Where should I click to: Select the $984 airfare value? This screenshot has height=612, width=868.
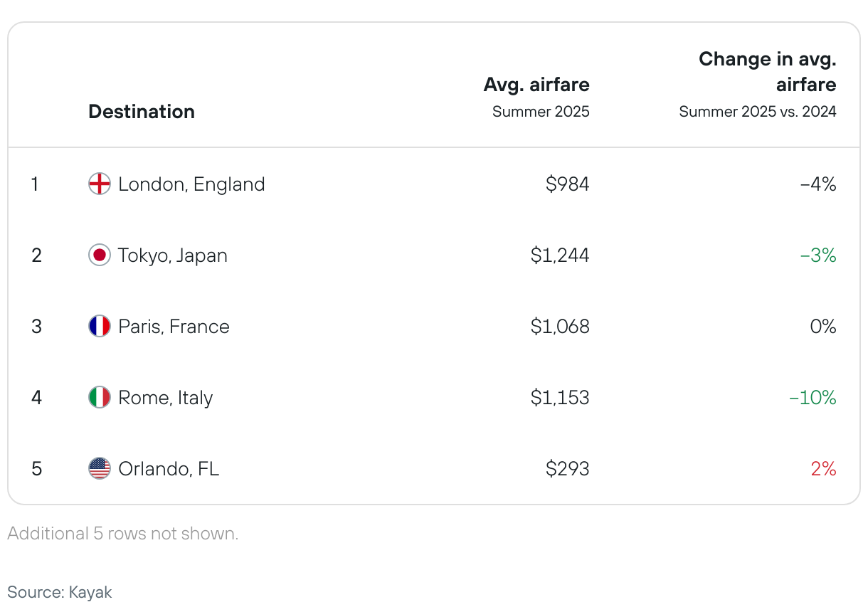click(x=568, y=184)
